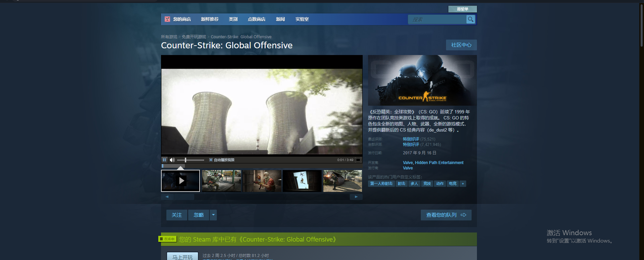This screenshot has height=260, width=644.
Task: Click the 马上开玩 play now button
Action: click(x=183, y=257)
